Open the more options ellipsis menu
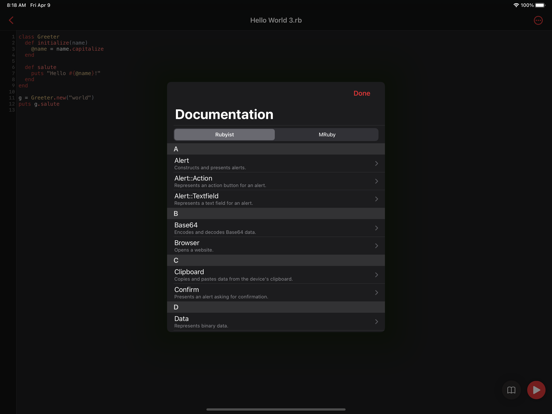The image size is (552, 414). [538, 20]
